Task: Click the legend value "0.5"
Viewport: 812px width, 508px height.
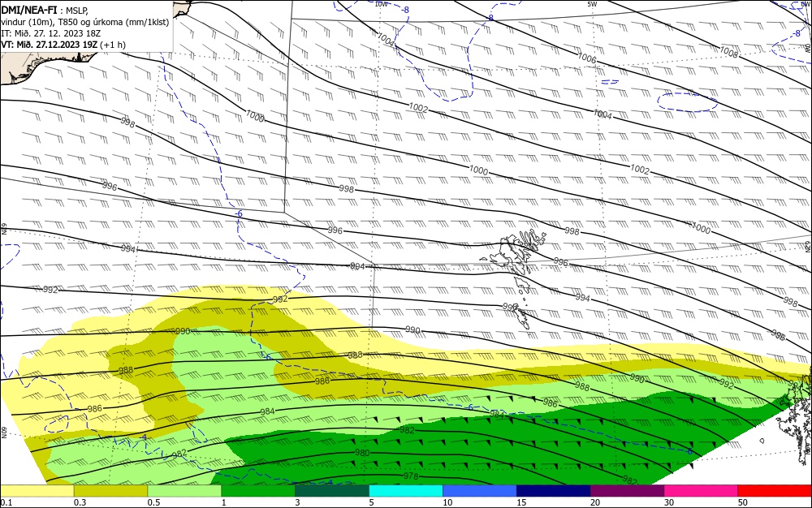Action: pos(153,502)
